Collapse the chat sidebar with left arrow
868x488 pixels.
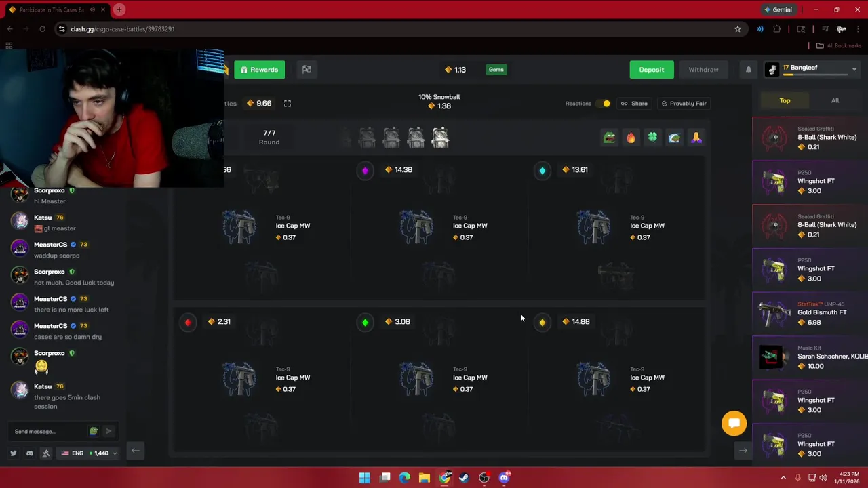136,451
